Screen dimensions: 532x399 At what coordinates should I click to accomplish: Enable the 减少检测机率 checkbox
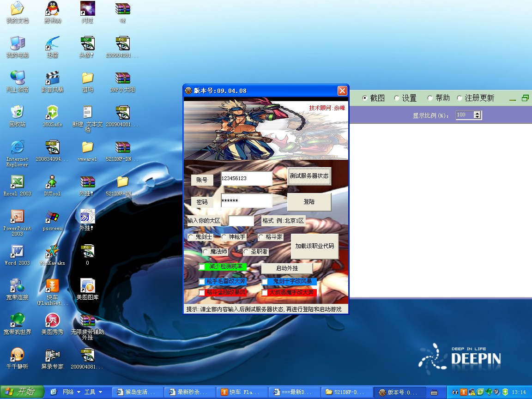tap(202, 266)
